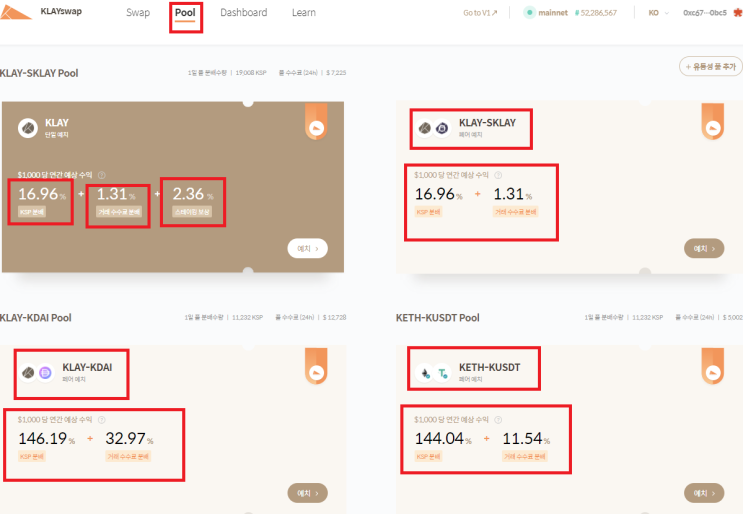The height and width of the screenshot is (514, 743).
Task: Click the deposit button on KETH-KUSDT card
Action: click(704, 493)
